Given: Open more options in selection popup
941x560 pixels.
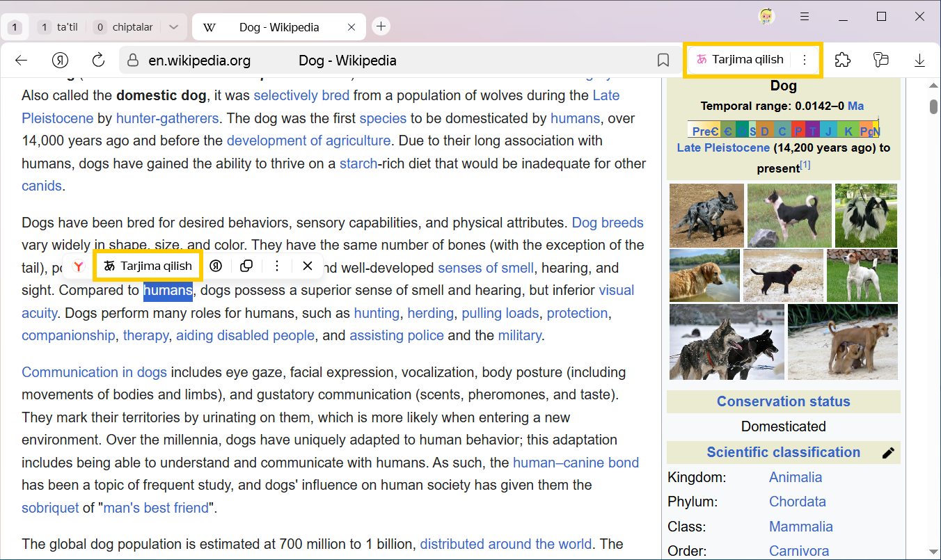Looking at the screenshot, I should click(x=277, y=266).
